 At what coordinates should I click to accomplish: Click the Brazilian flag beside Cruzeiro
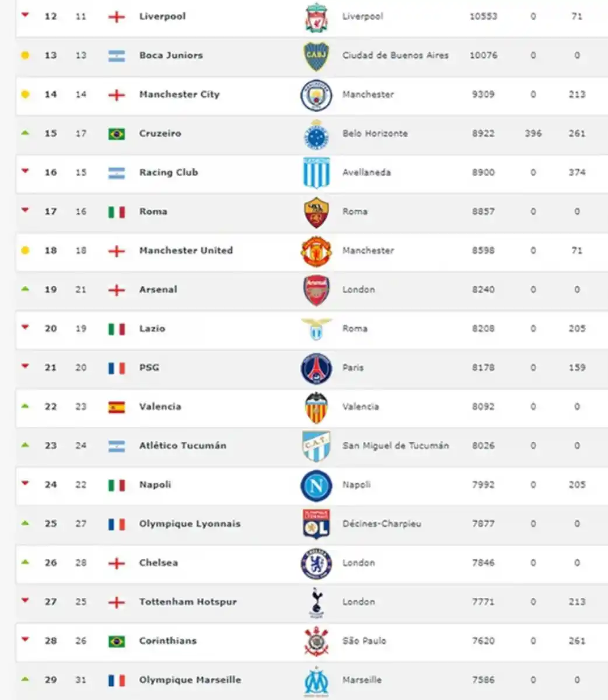click(x=117, y=134)
